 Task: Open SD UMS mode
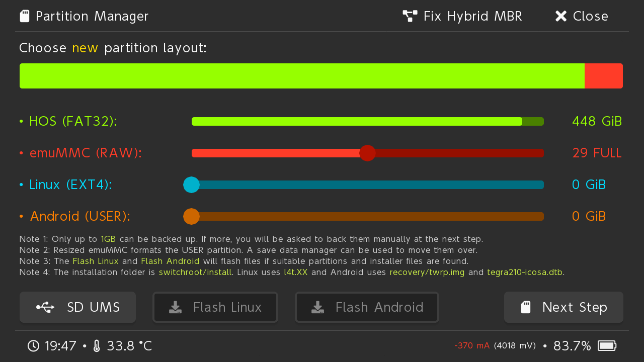pyautogui.click(x=78, y=307)
